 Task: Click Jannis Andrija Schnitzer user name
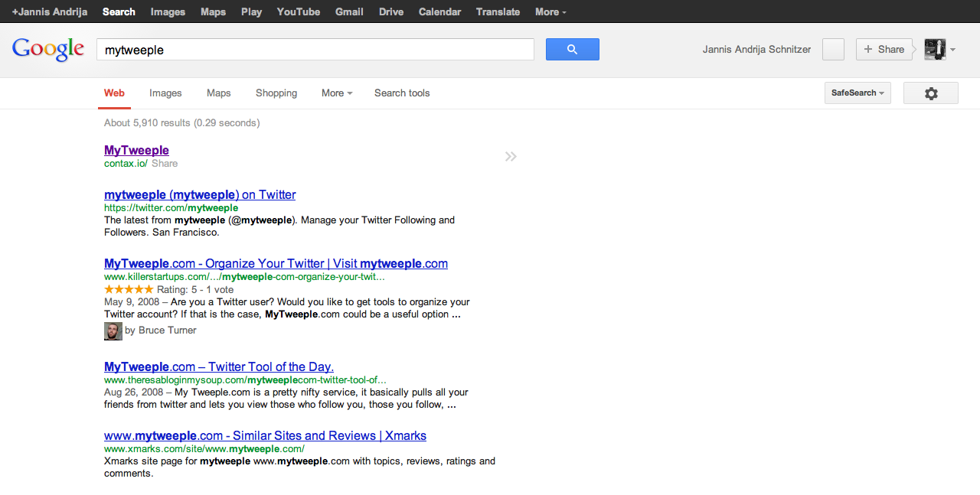(756, 49)
